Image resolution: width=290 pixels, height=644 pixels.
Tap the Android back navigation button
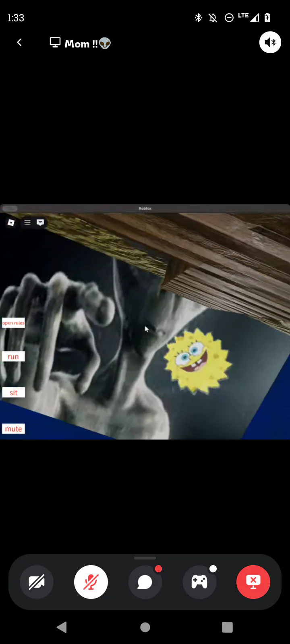(x=62, y=627)
